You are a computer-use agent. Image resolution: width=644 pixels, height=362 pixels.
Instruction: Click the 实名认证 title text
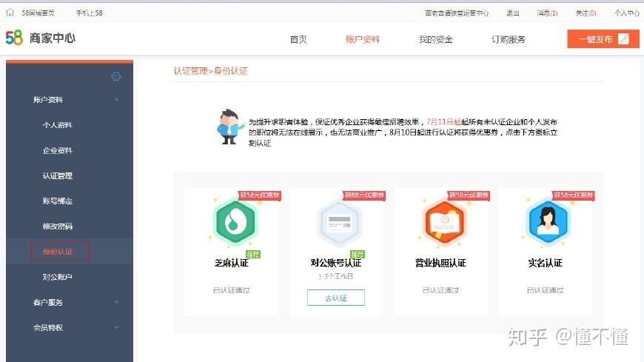[x=545, y=263]
